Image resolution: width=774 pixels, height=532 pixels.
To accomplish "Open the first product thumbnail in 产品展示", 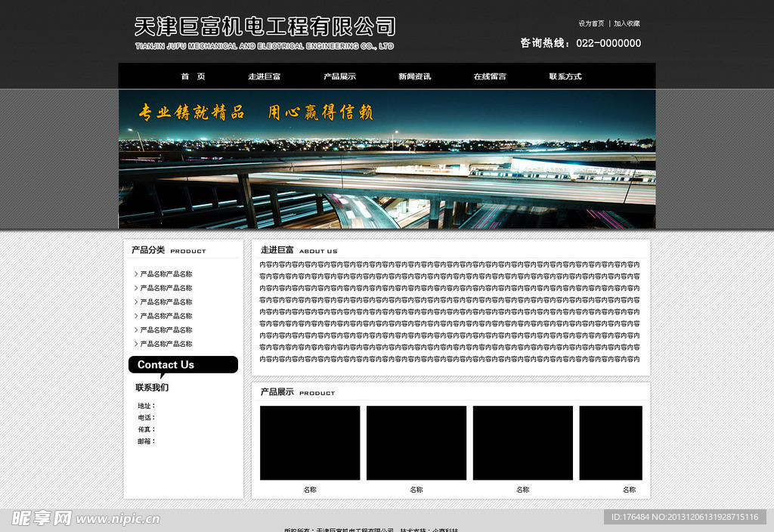I will tap(310, 443).
